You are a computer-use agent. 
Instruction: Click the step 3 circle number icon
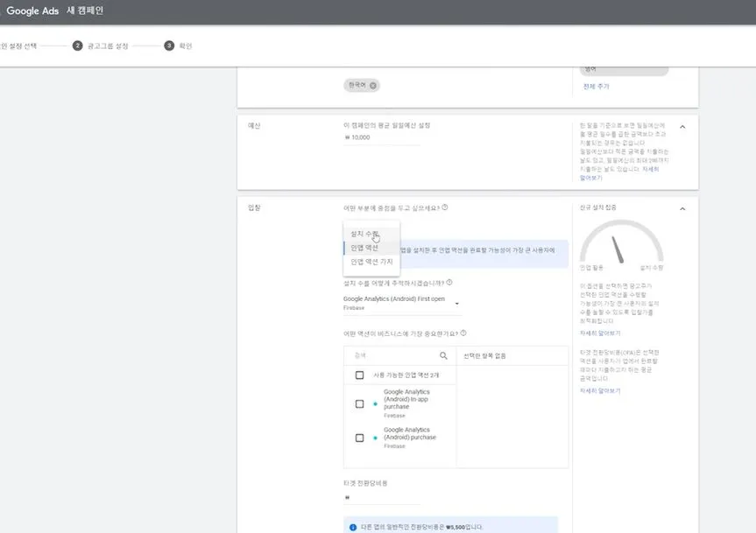coord(169,46)
